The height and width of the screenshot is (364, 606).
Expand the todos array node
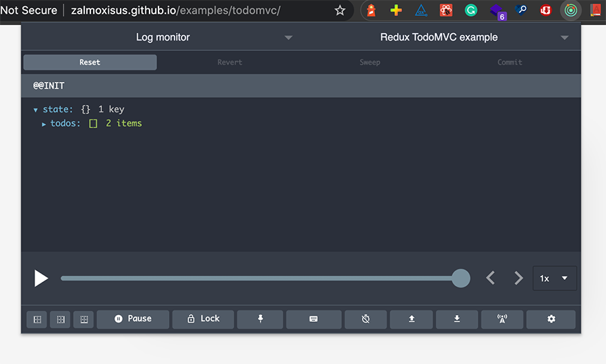point(43,124)
